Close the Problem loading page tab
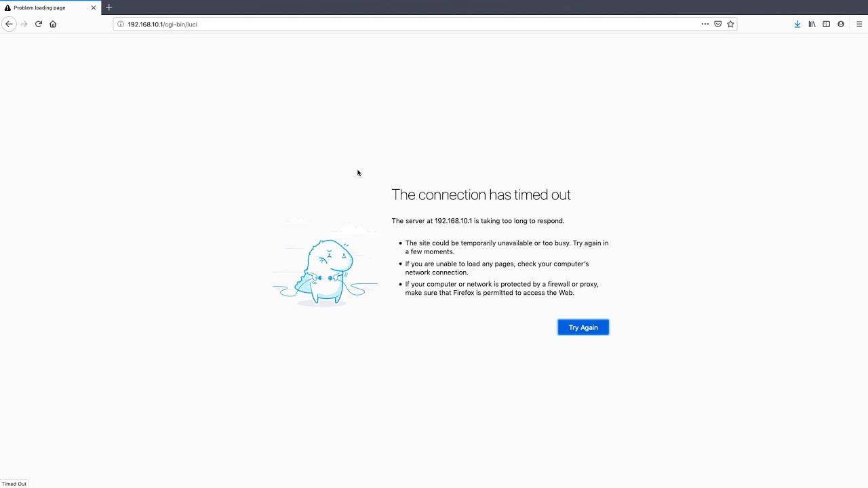This screenshot has height=488, width=868. pos(94,7)
